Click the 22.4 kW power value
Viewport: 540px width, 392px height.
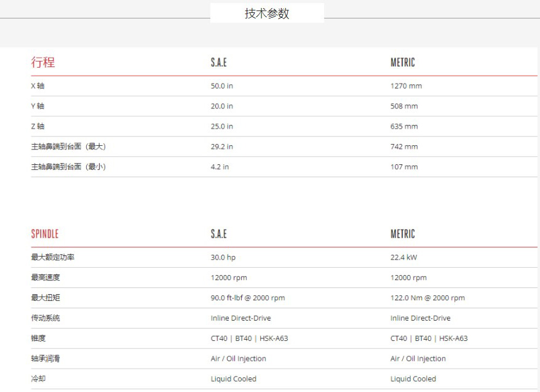(x=403, y=257)
